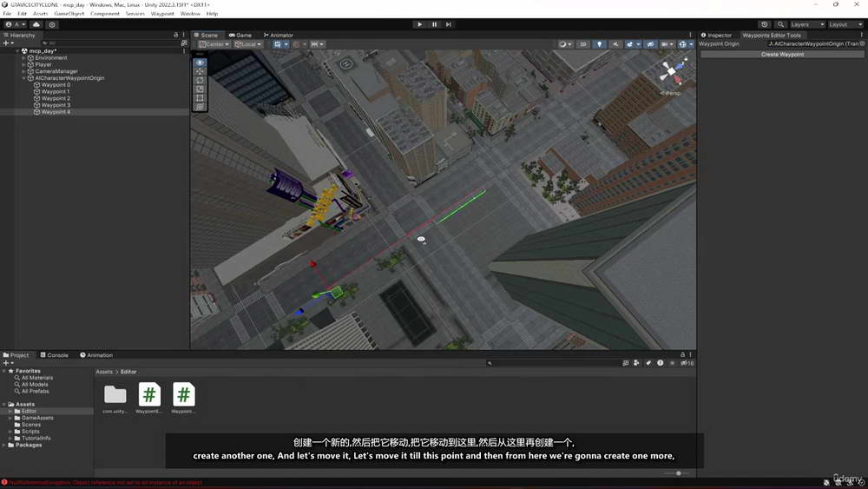
Task: Select Waypoint 2 in Hierarchy
Action: pos(56,98)
